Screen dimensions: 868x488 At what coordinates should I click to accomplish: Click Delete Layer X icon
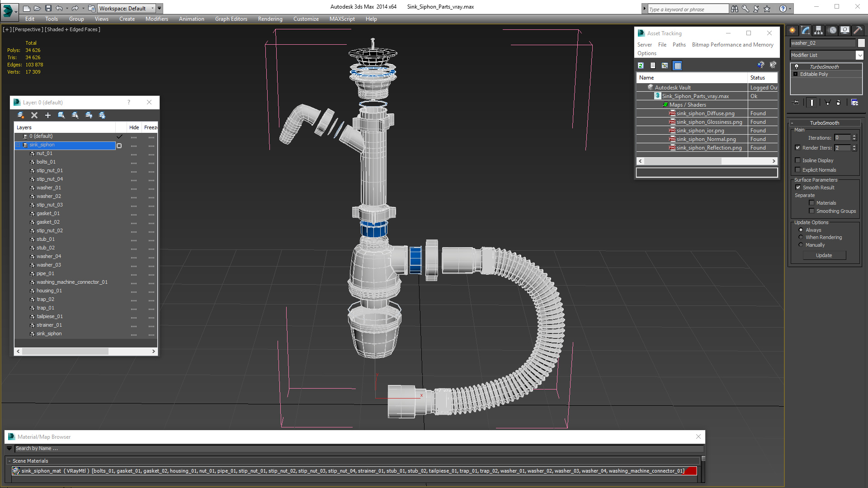(x=34, y=115)
